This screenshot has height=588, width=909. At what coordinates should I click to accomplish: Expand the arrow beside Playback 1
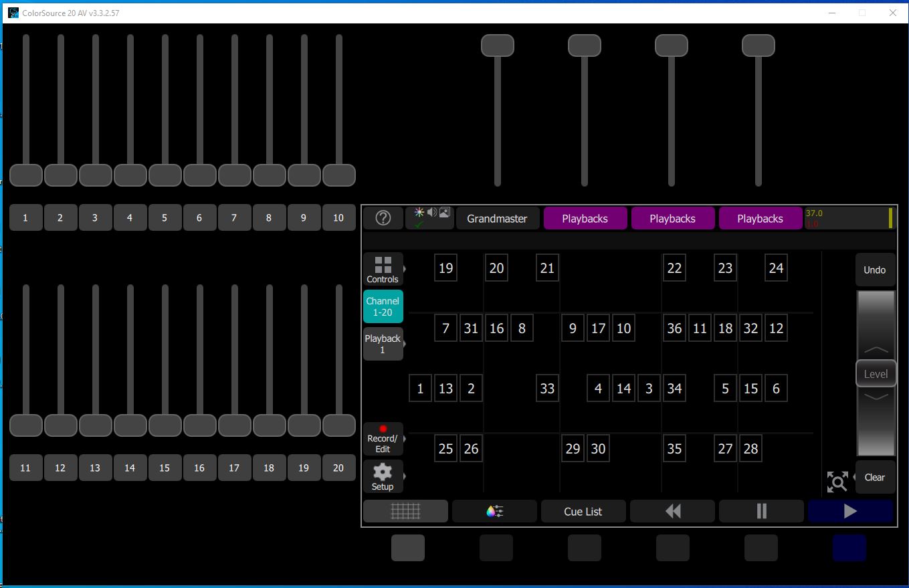[x=405, y=344]
